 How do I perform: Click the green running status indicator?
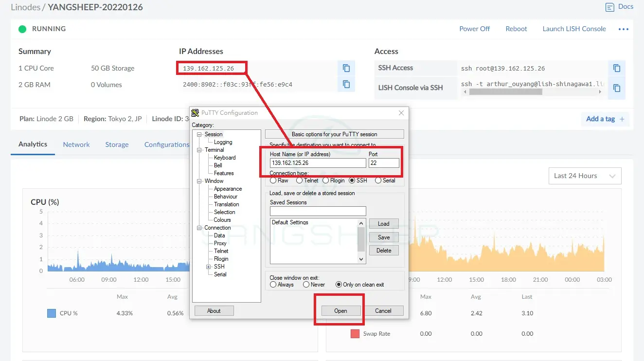[22, 29]
